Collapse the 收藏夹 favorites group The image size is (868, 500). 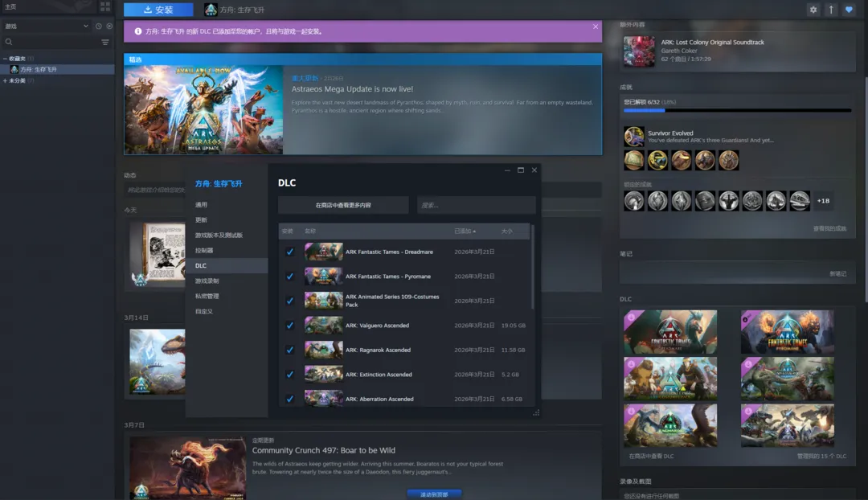5,59
